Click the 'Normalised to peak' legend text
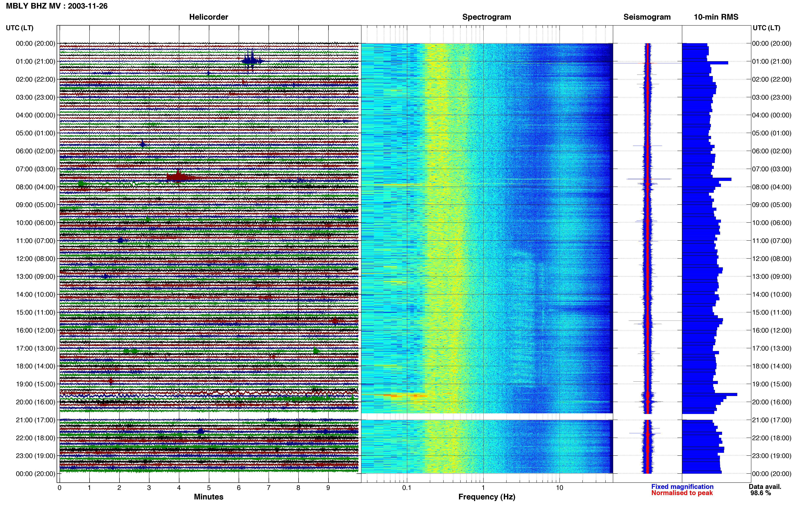Image resolution: width=812 pixels, height=508 pixels. (x=682, y=493)
